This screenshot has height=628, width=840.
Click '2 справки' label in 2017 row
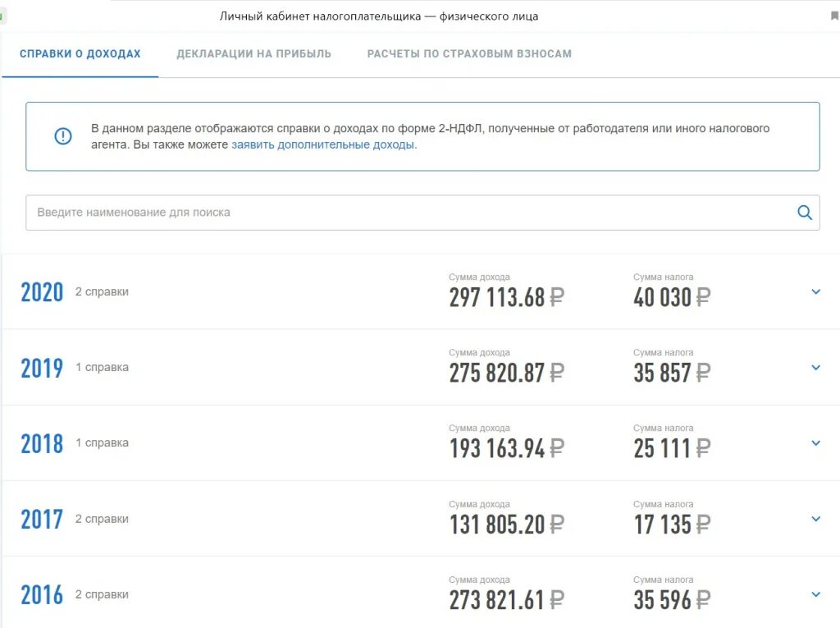coord(102,519)
